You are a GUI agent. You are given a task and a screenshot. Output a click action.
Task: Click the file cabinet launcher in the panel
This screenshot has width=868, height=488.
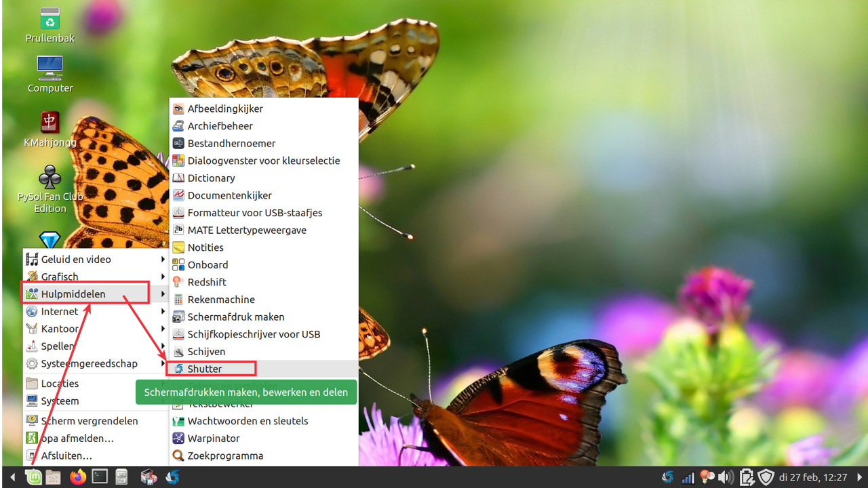121,477
